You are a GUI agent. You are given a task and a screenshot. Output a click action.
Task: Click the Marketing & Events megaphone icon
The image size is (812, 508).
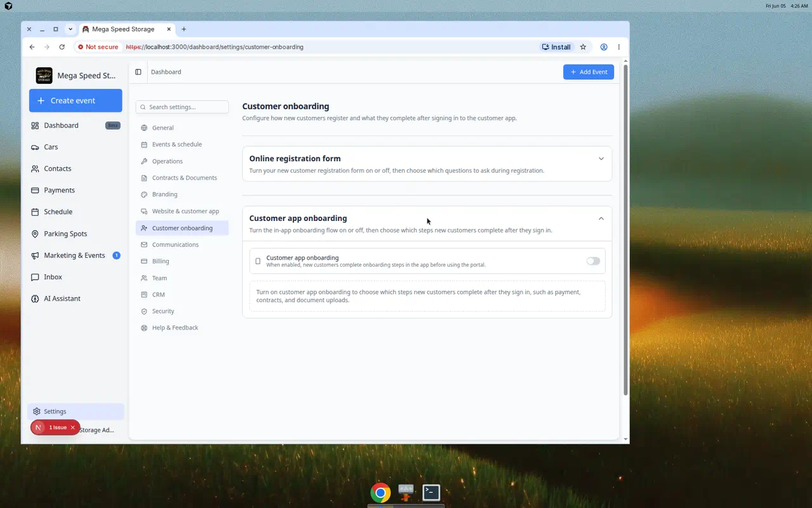click(35, 255)
